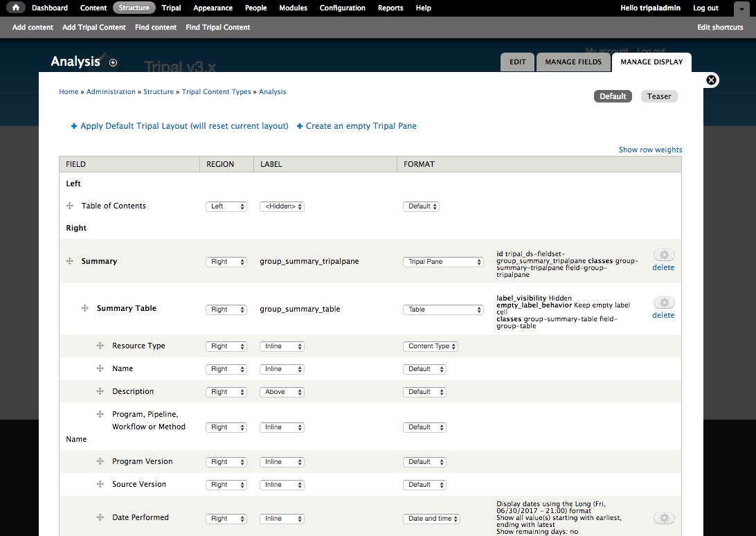Click Apply Default Tripal Layout link
Screen dimensions: 756x536
pyautogui.click(x=184, y=126)
